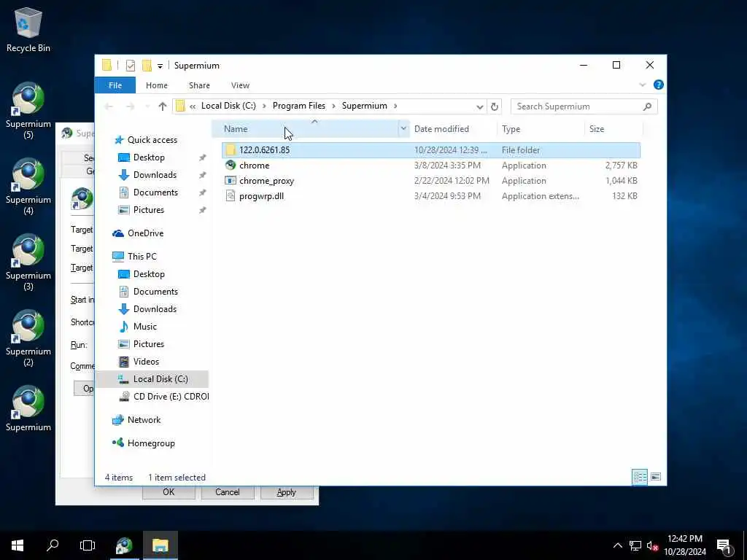
Task: Open Downloads under Quick access
Action: click(x=155, y=175)
